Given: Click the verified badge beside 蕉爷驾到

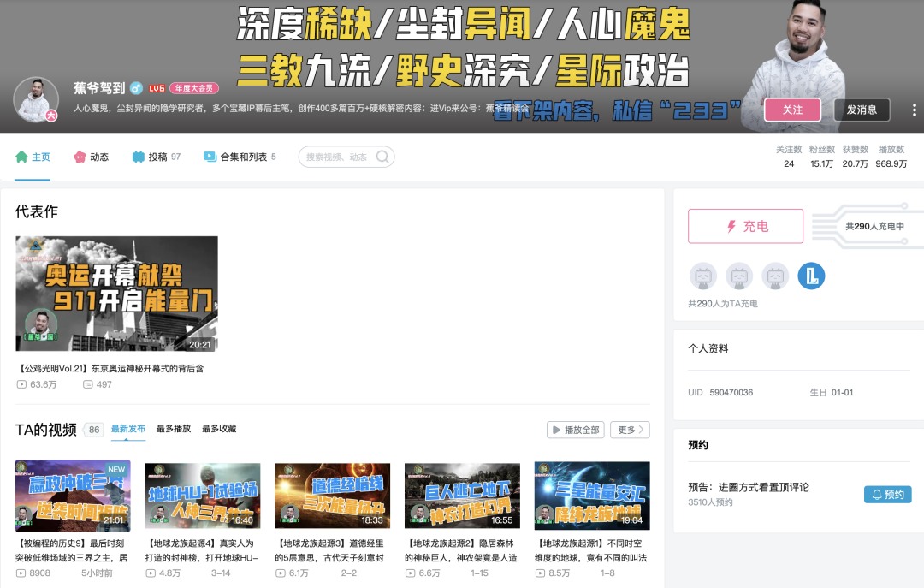Looking at the screenshot, I should tap(136, 87).
